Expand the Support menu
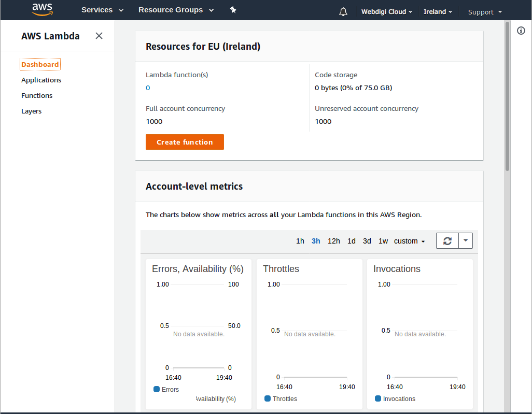Viewport: 532px width, 414px height. click(484, 12)
